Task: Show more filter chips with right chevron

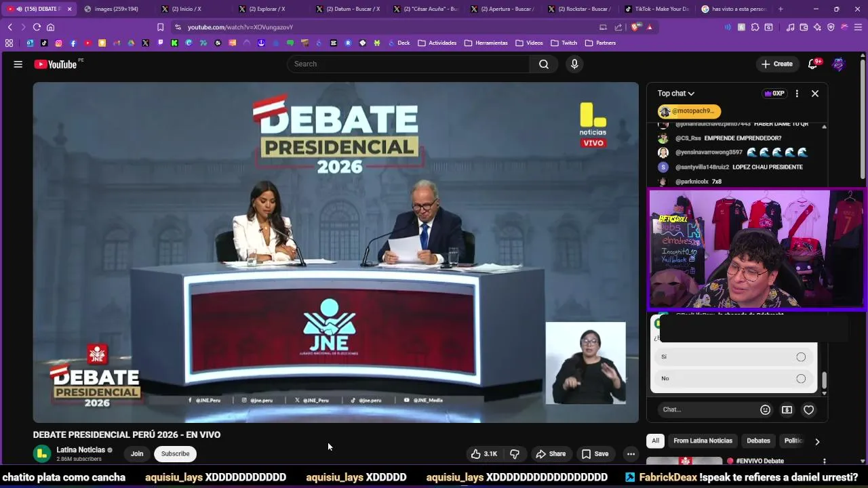Action: pyautogui.click(x=817, y=441)
